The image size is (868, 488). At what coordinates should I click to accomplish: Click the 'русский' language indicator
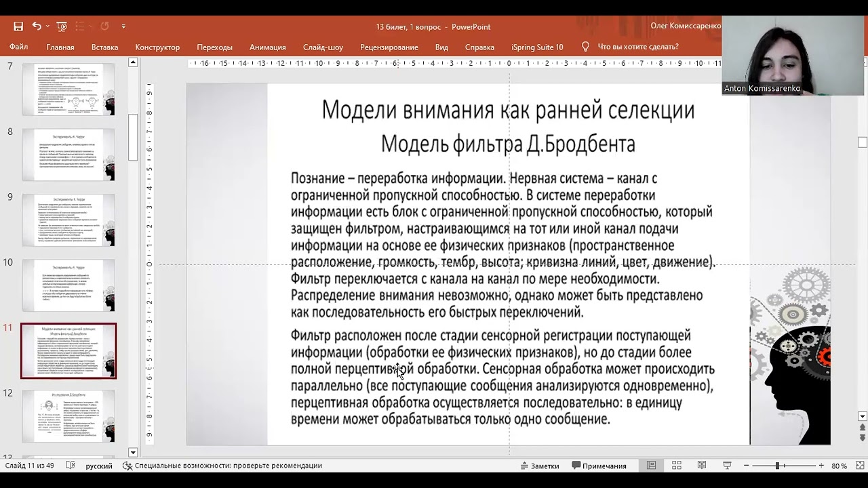(x=99, y=466)
